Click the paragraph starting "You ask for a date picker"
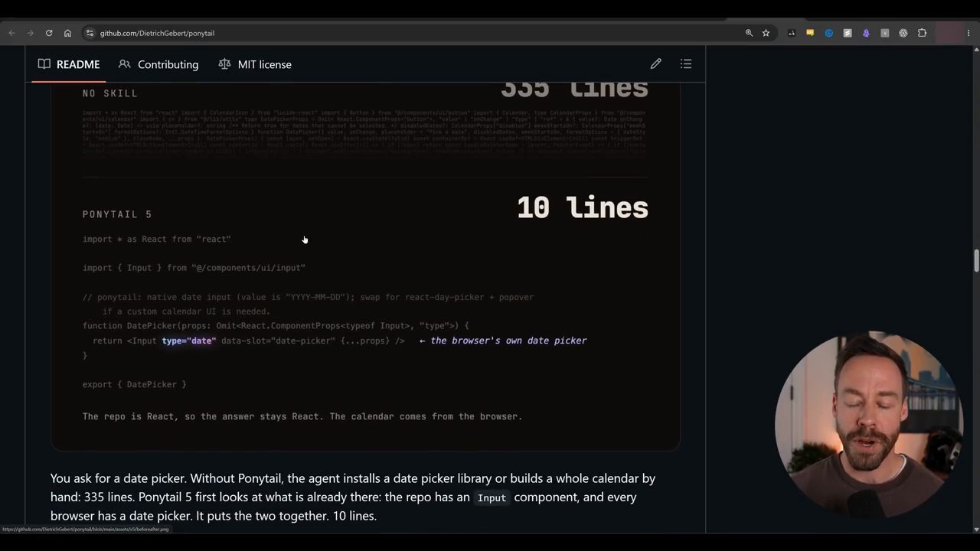The width and height of the screenshot is (980, 551). (353, 497)
